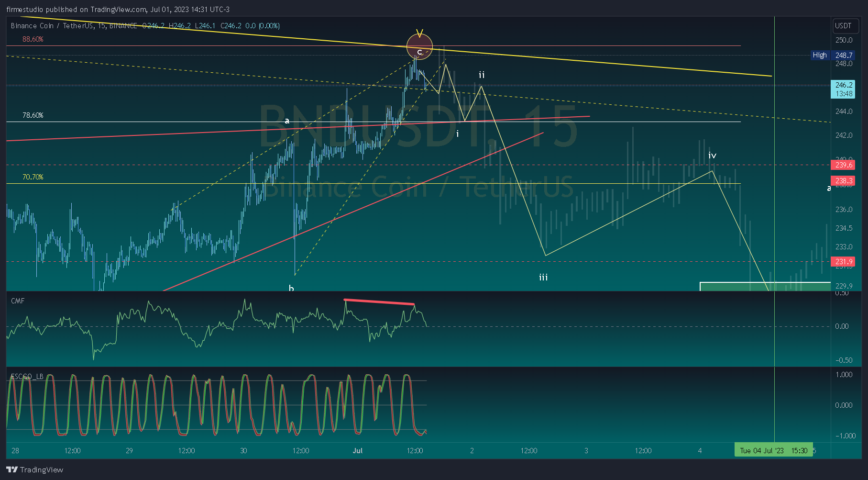Select the 70.70% Fibonacci level label

(x=33, y=177)
